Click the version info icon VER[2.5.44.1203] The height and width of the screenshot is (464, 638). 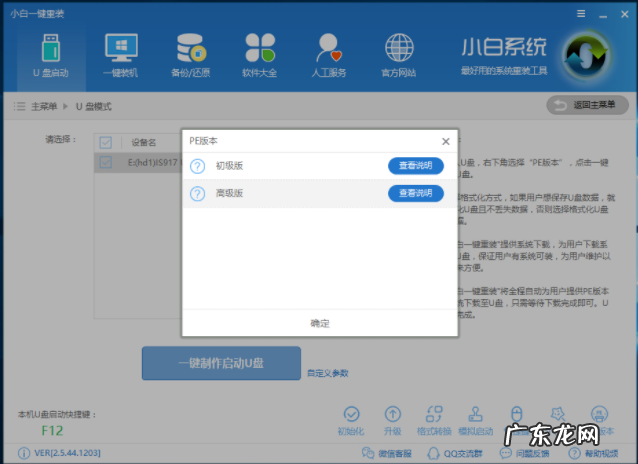pos(24,453)
